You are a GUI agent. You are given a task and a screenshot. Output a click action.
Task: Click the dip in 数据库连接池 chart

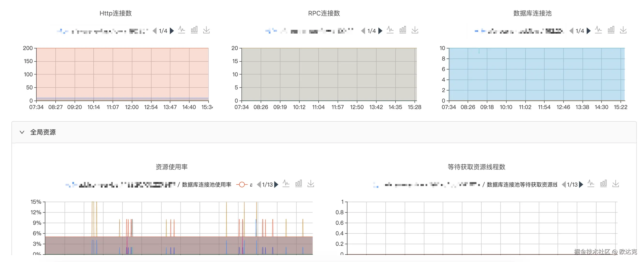click(479, 52)
